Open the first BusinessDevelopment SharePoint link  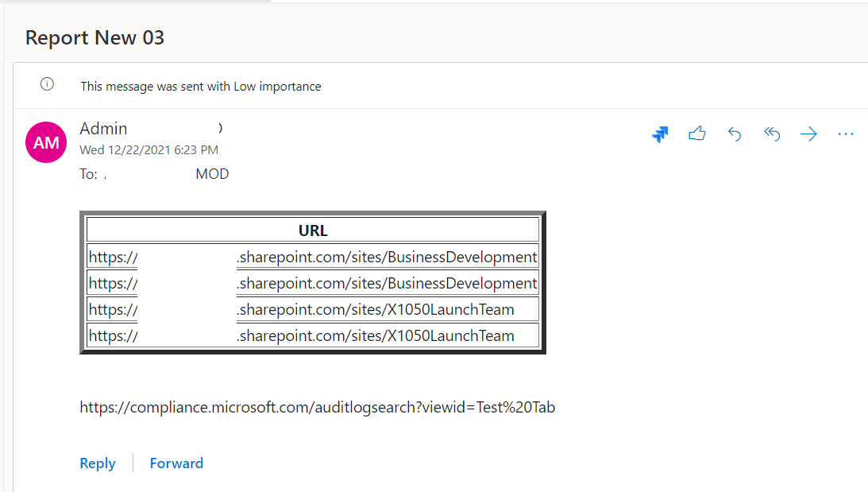[313, 257]
